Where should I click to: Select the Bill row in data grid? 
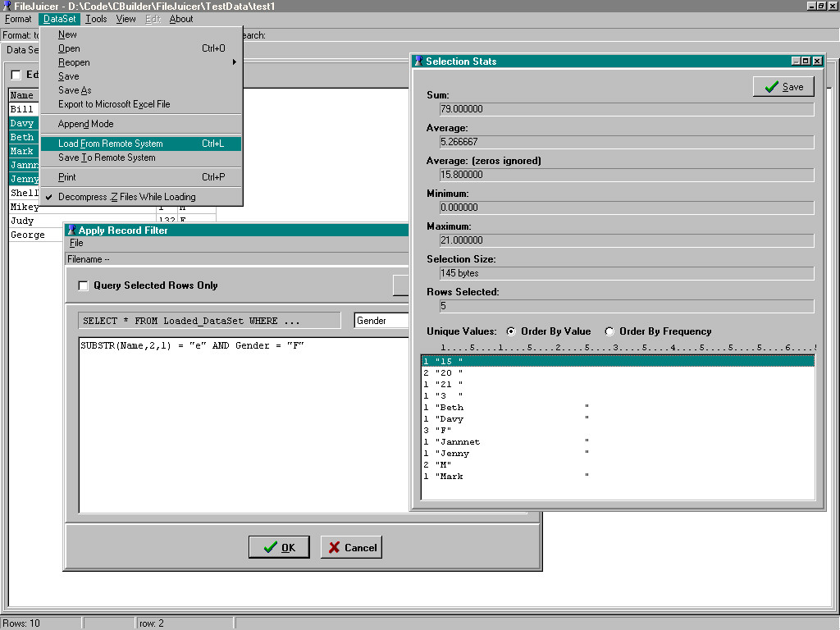24,109
